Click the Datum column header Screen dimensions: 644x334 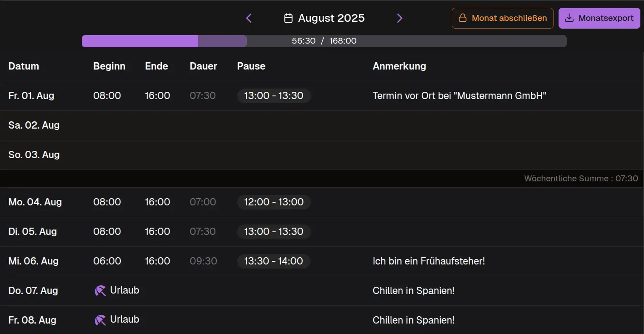(x=24, y=66)
